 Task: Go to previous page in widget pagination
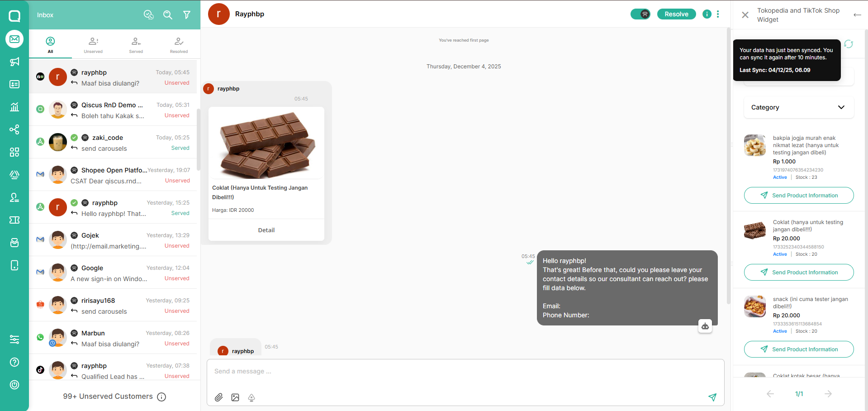(x=770, y=394)
